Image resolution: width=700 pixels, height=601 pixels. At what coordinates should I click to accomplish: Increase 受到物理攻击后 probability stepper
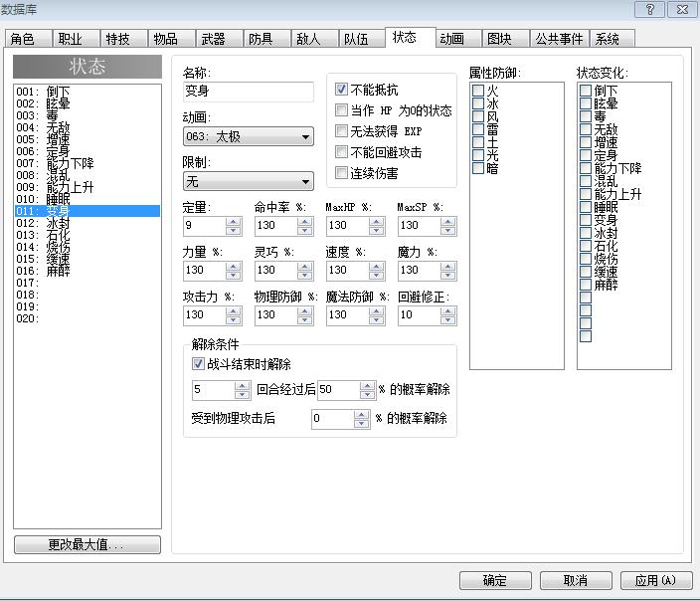[361, 415]
